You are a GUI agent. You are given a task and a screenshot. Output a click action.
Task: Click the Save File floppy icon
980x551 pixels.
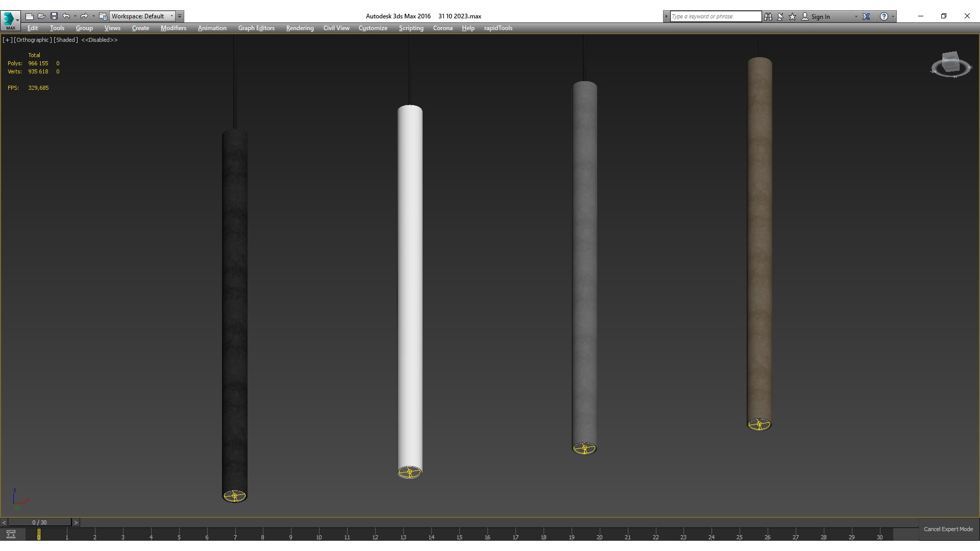[54, 16]
